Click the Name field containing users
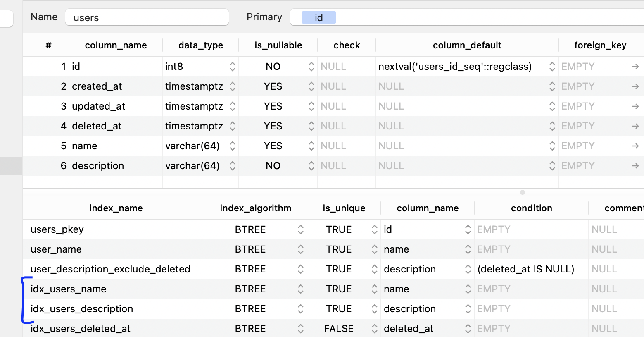Image resolution: width=644 pixels, height=337 pixels. pos(147,17)
